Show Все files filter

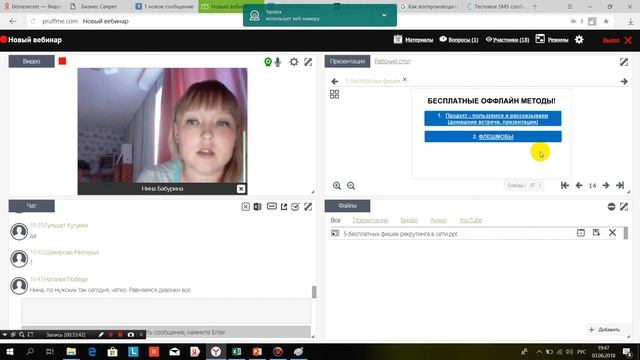coord(336,220)
